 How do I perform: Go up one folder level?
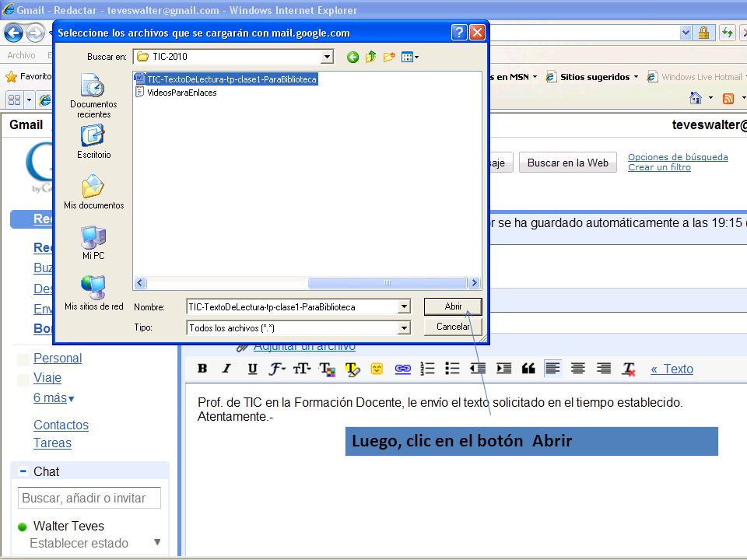[370, 57]
